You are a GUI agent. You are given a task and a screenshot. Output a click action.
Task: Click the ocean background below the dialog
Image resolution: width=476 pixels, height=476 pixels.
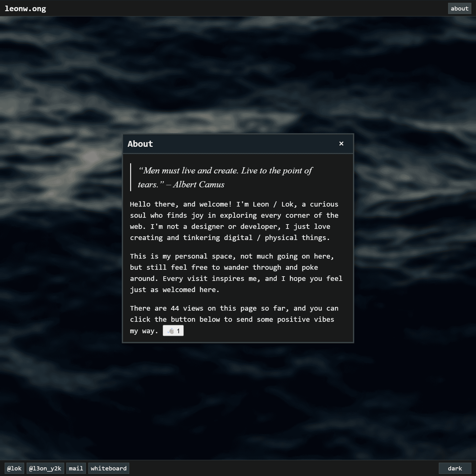tap(238, 403)
